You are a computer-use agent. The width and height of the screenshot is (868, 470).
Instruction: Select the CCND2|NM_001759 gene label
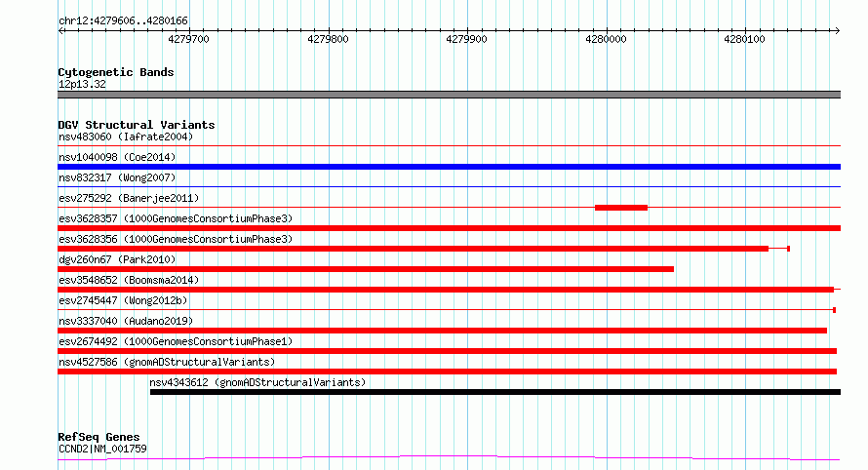click(102, 449)
